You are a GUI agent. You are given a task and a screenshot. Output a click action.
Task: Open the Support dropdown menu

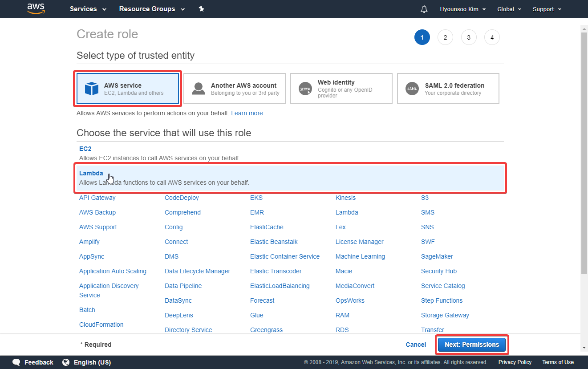[547, 9]
